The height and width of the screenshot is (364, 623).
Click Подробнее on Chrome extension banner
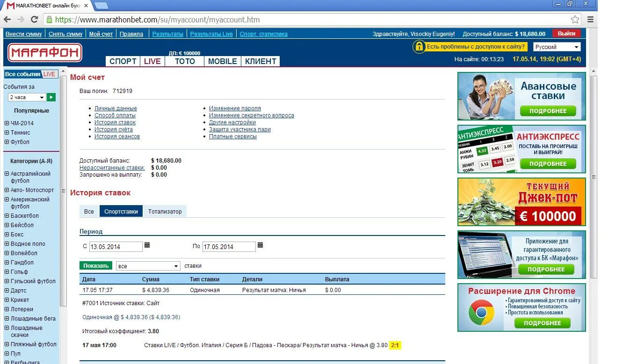tap(542, 323)
